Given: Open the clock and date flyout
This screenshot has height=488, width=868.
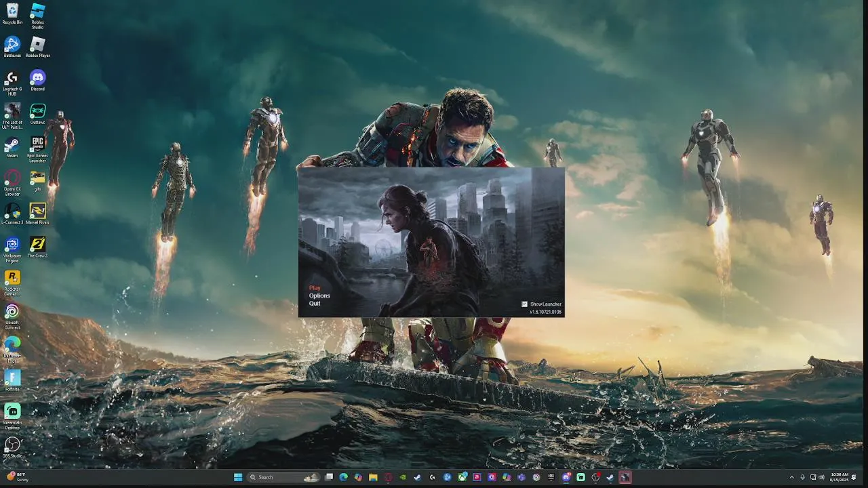Looking at the screenshot, I should coord(840,477).
